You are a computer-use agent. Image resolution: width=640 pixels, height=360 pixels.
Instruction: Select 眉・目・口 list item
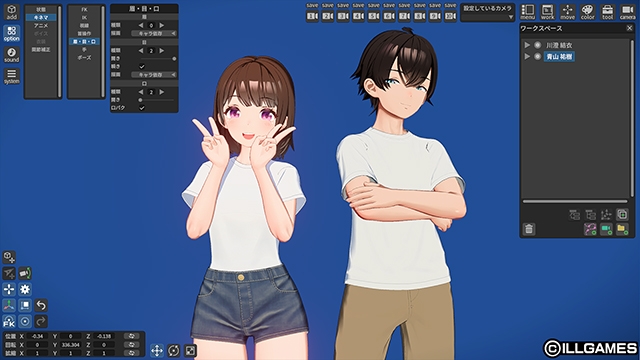click(x=84, y=42)
